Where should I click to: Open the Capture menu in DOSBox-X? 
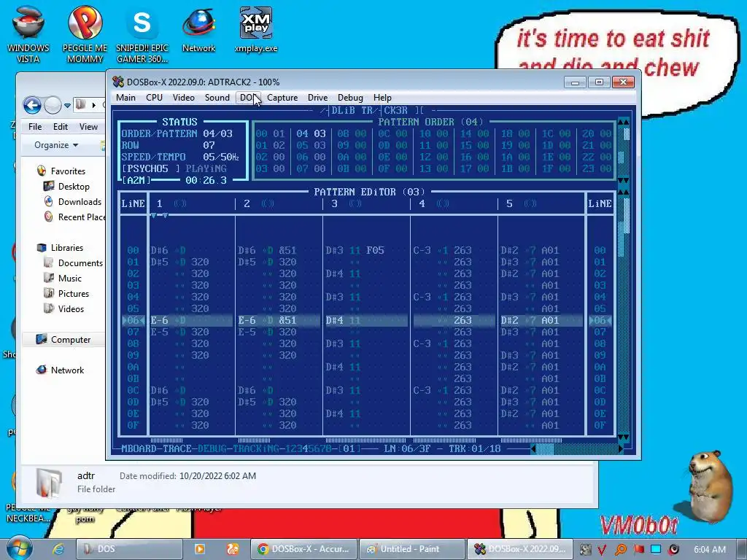point(282,98)
